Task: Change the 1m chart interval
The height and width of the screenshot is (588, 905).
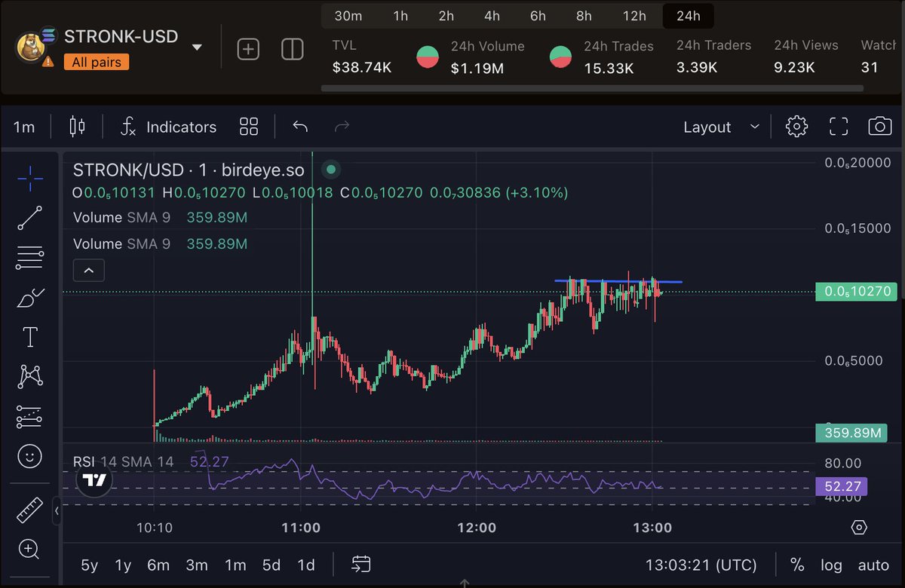Action: tap(24, 127)
